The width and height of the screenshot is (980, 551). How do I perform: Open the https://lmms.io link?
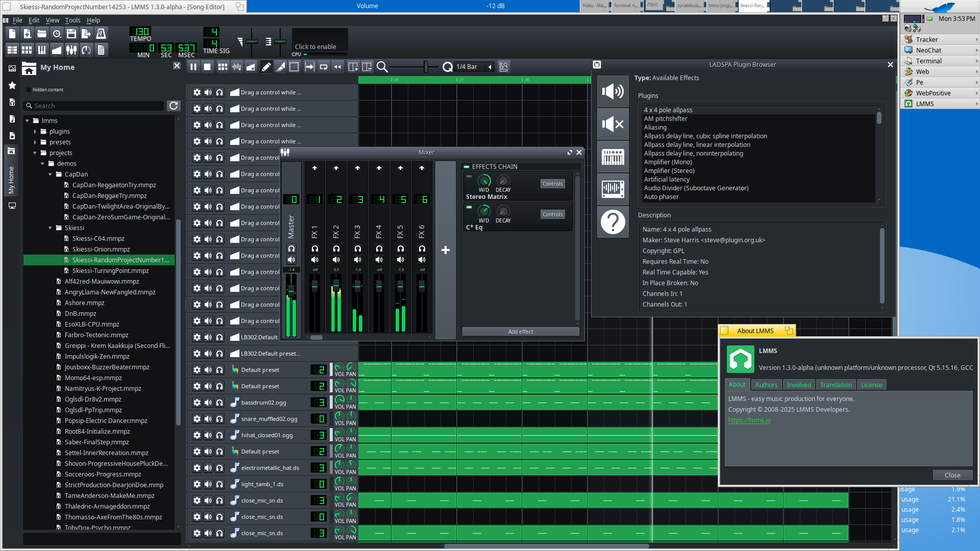[749, 420]
